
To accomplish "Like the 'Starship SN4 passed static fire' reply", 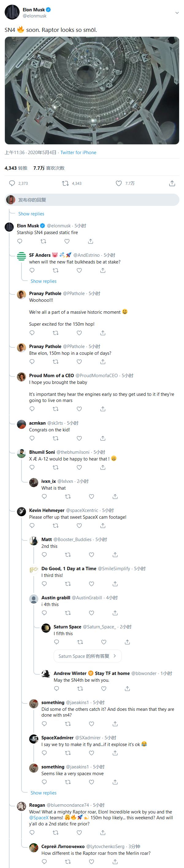I will [x=67, y=241].
